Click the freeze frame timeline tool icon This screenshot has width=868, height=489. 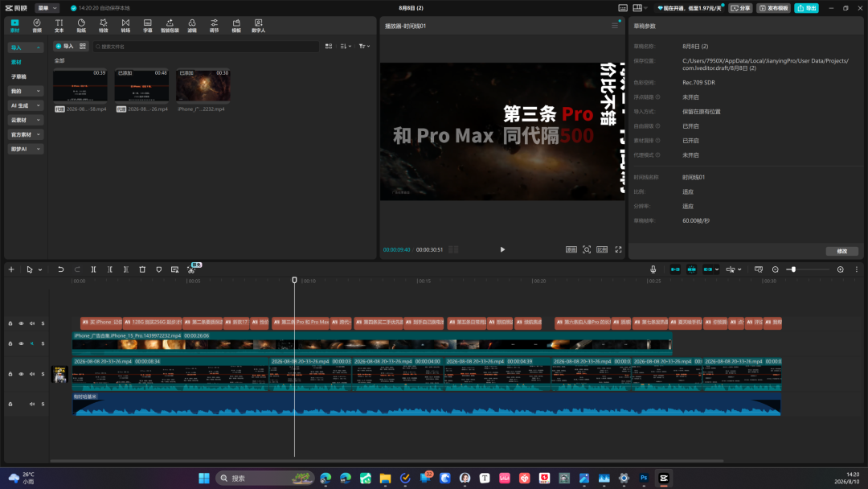click(175, 269)
